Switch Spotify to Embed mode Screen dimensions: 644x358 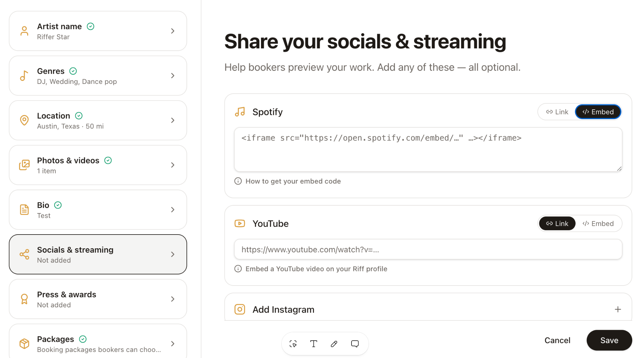pos(598,112)
